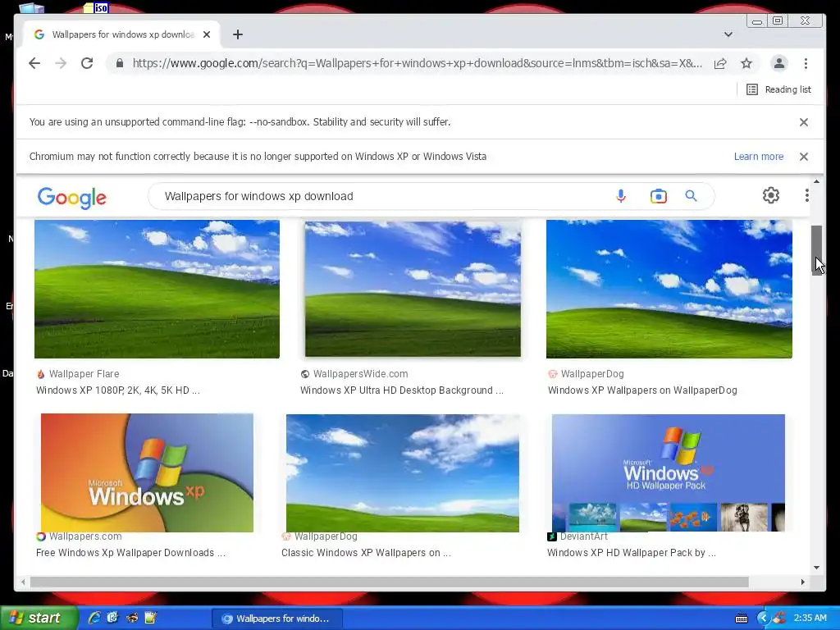The image size is (840, 630).
Task: Open the Chromium three-dot menu
Action: 806,63
